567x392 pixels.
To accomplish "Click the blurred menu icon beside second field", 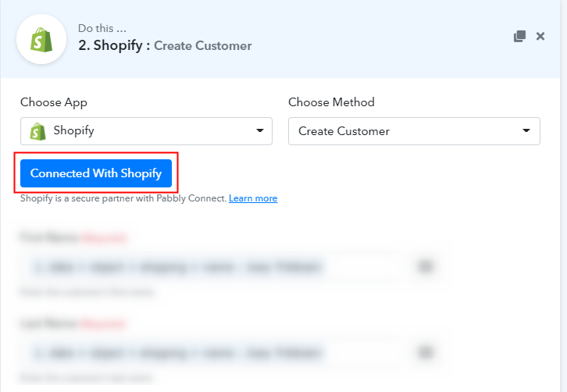I will click(425, 352).
